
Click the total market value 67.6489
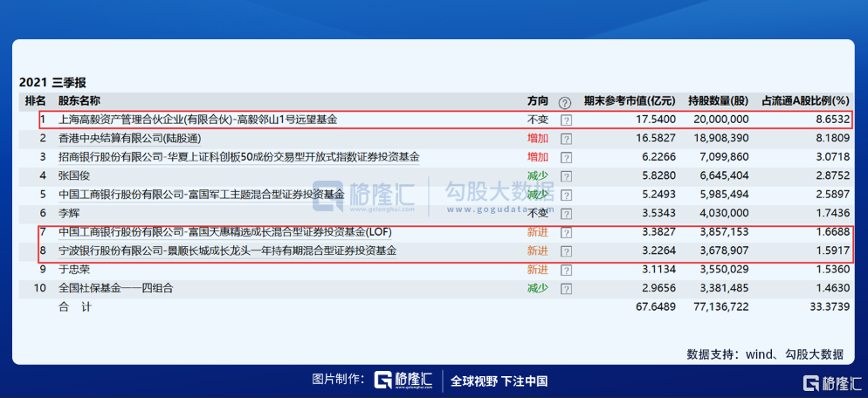pyautogui.click(x=656, y=307)
